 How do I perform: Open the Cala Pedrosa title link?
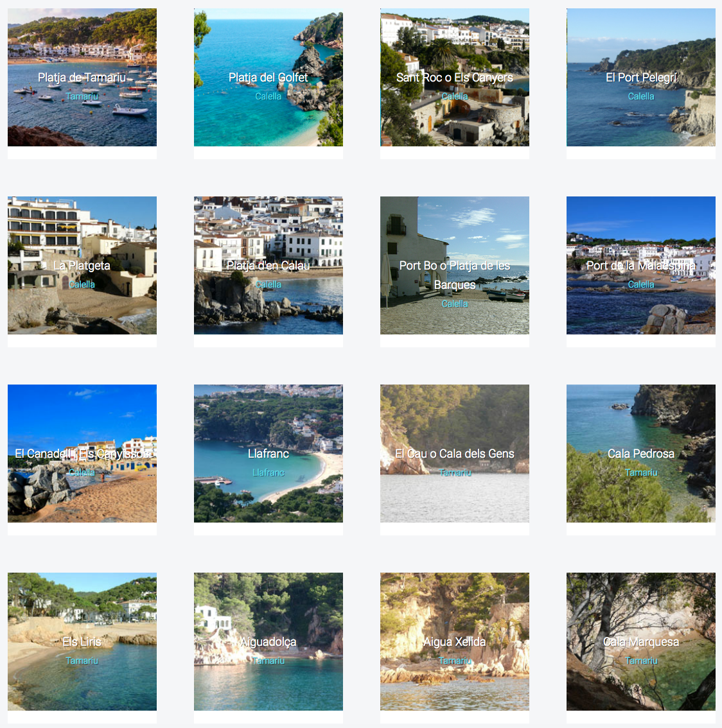point(641,454)
